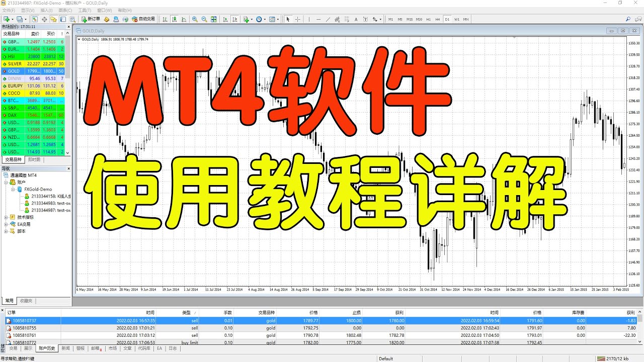Click the 新订单 new order button
This screenshot has height=362, width=644.
pos(91,19)
